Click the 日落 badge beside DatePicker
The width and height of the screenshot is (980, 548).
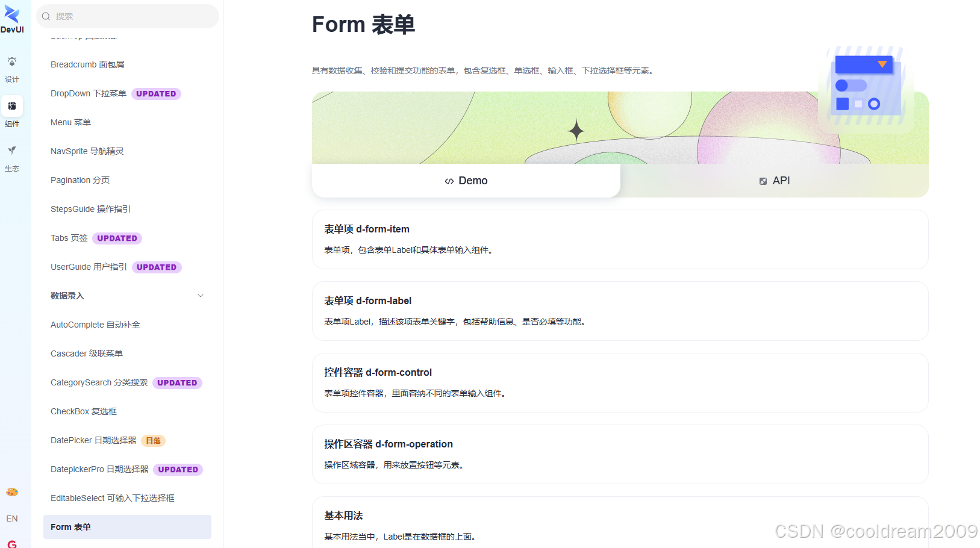click(x=153, y=440)
